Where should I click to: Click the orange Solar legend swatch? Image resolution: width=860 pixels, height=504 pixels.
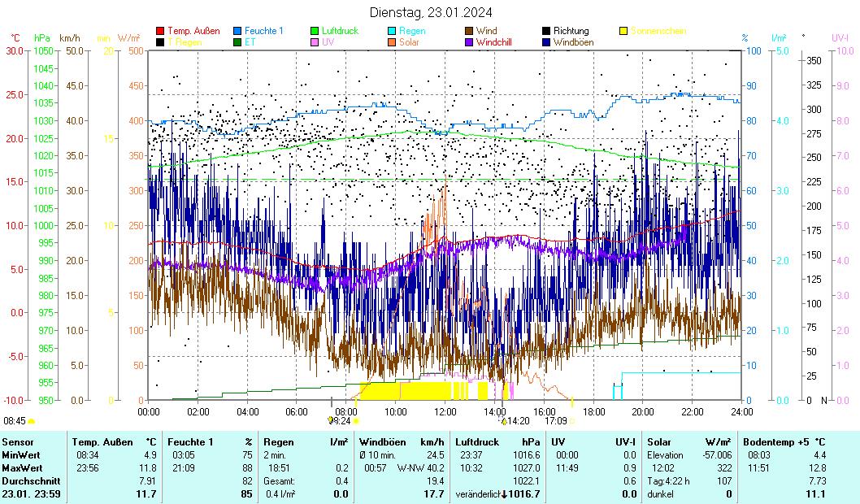(x=392, y=42)
